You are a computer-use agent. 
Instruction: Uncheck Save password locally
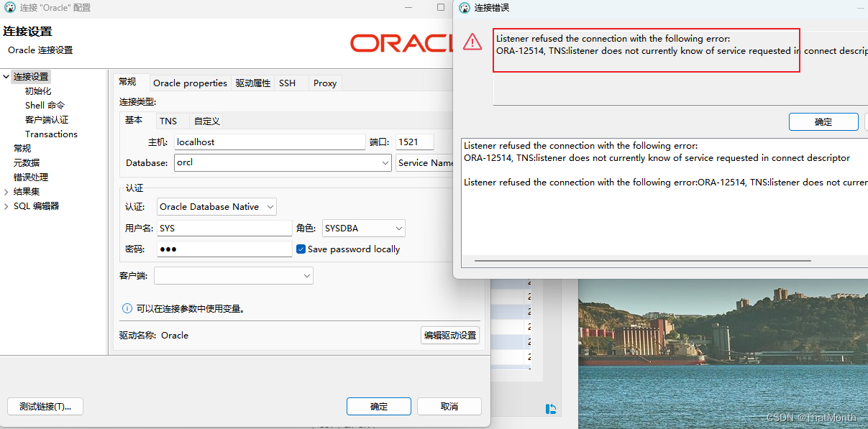click(x=301, y=249)
